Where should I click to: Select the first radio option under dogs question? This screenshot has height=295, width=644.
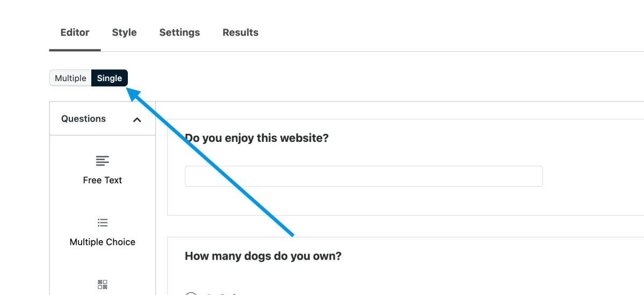[191, 293]
